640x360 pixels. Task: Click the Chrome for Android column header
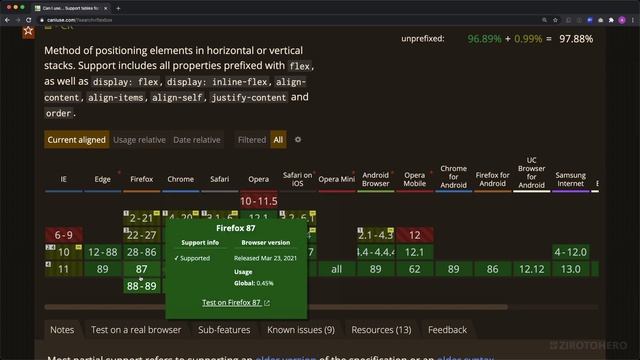(453, 177)
